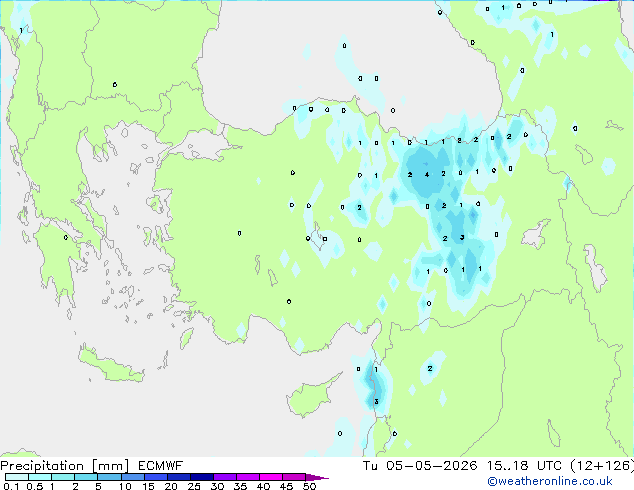Viewport: 634px width, 490px height.
Task: Click the '(12+126)' forecast run text
Action: [602, 466]
